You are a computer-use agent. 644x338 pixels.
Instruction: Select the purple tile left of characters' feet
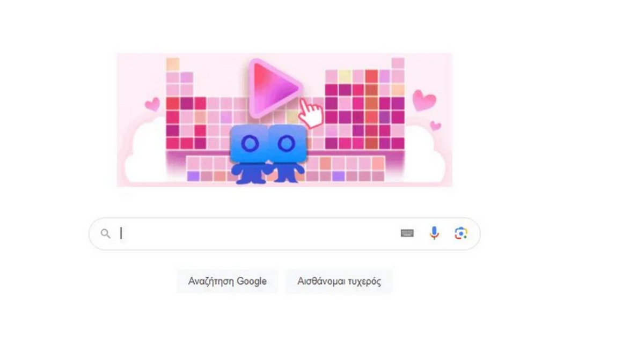coord(193,175)
